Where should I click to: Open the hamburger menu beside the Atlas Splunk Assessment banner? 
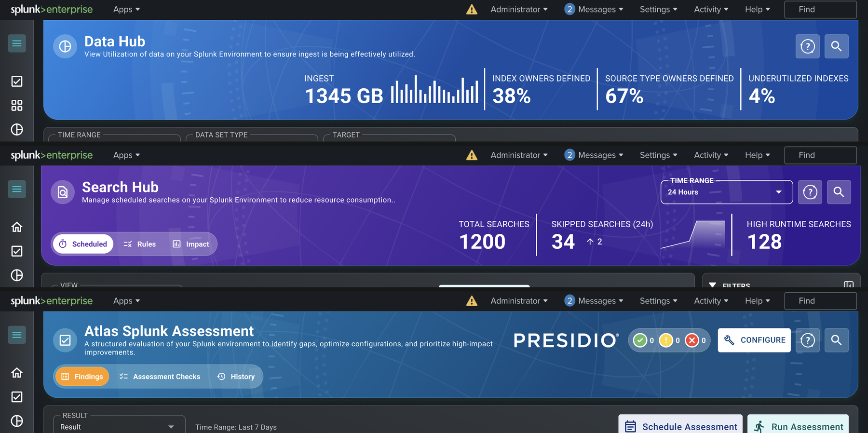(17, 335)
